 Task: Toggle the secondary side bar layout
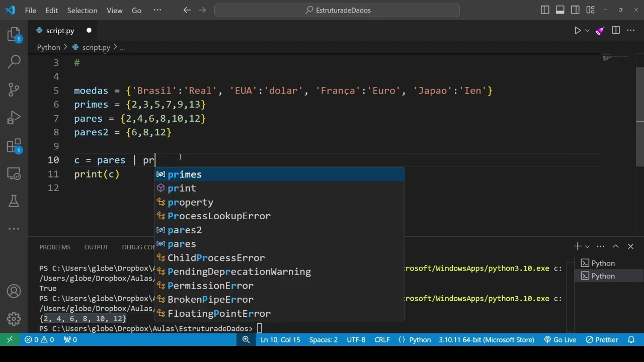point(575,10)
